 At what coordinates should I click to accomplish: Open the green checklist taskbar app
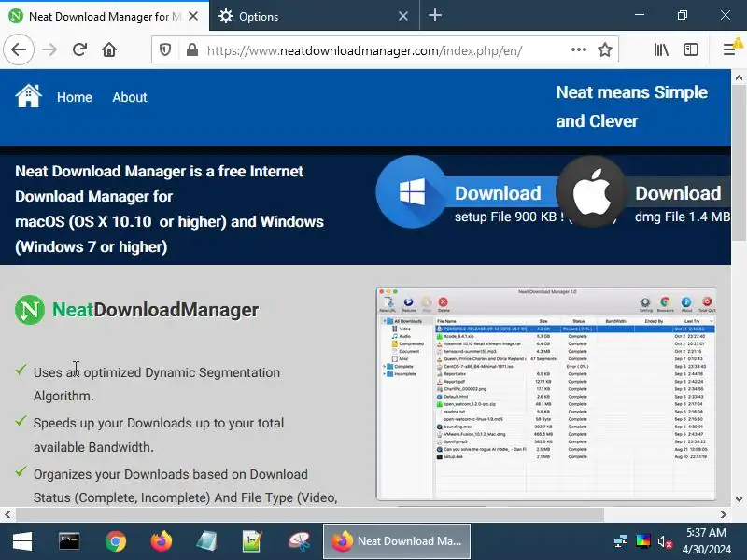coord(252,541)
